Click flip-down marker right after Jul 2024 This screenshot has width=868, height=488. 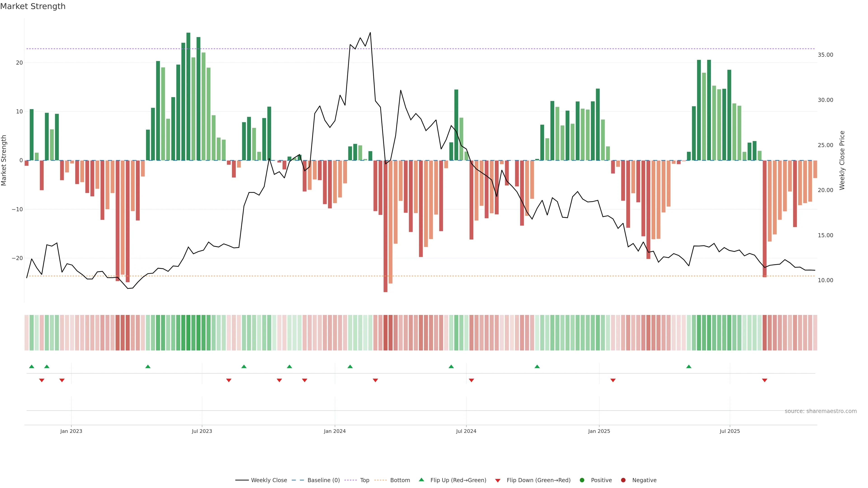click(471, 380)
